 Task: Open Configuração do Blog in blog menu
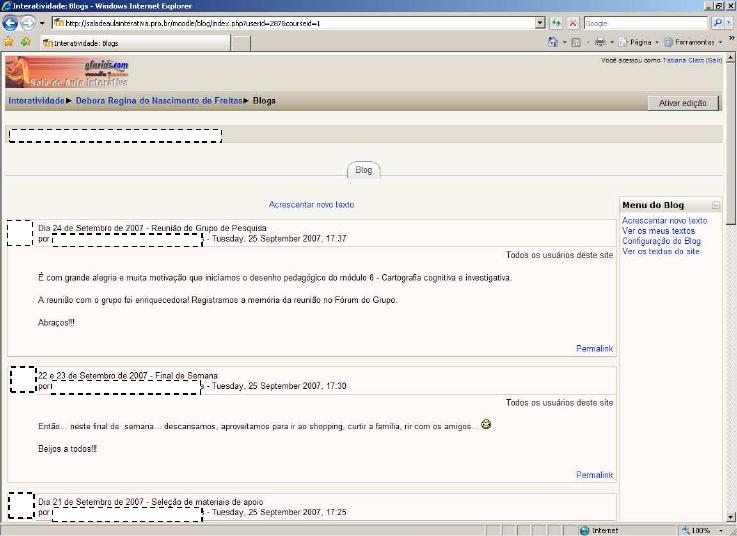coord(661,241)
